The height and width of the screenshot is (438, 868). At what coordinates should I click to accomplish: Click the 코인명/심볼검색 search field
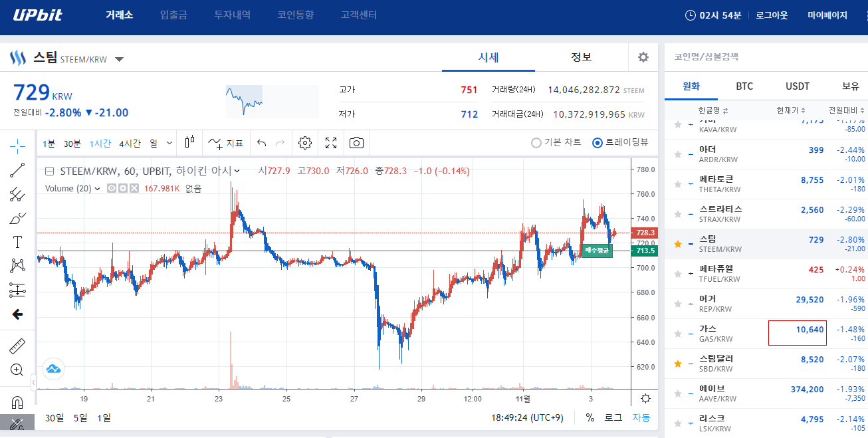pos(766,57)
